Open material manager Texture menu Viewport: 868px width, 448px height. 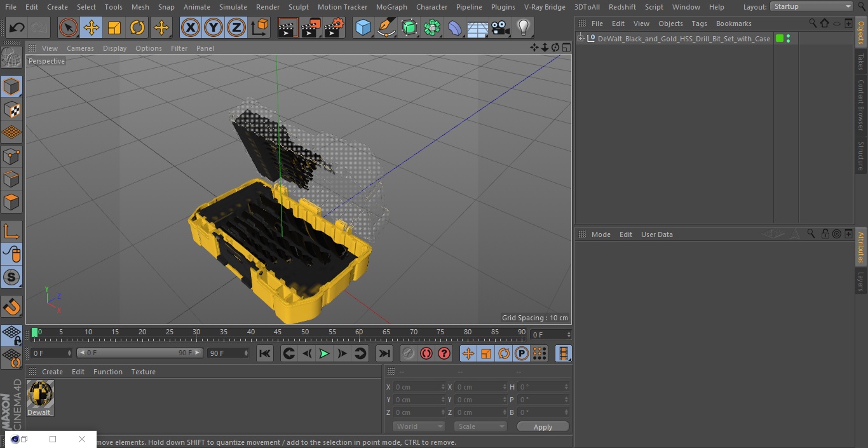[x=144, y=372]
